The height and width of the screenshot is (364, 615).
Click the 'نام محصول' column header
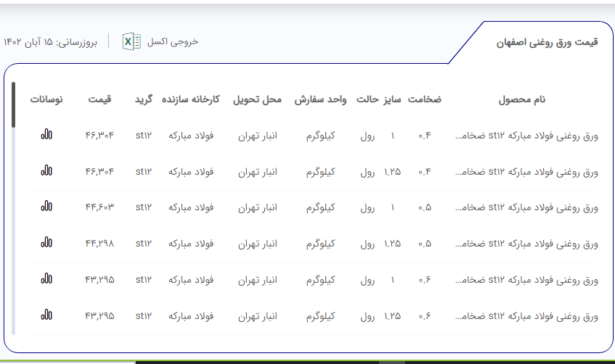521,99
